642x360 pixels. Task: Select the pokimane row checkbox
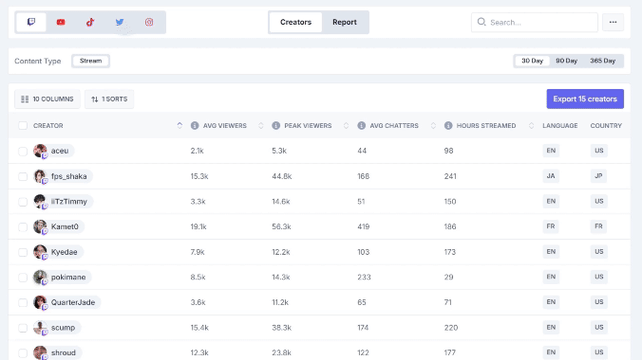click(x=23, y=277)
